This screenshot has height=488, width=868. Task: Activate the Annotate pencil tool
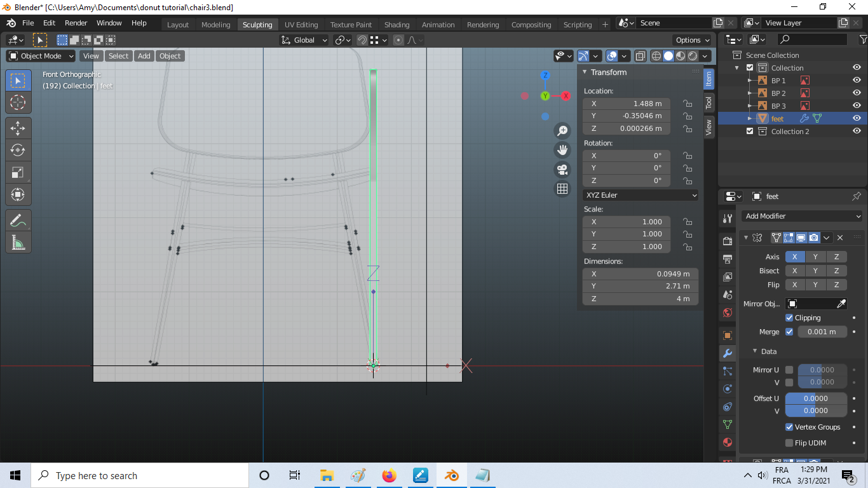click(x=18, y=220)
